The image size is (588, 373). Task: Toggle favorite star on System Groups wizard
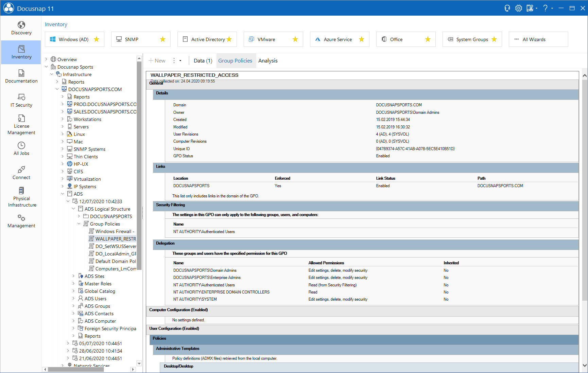pos(494,39)
